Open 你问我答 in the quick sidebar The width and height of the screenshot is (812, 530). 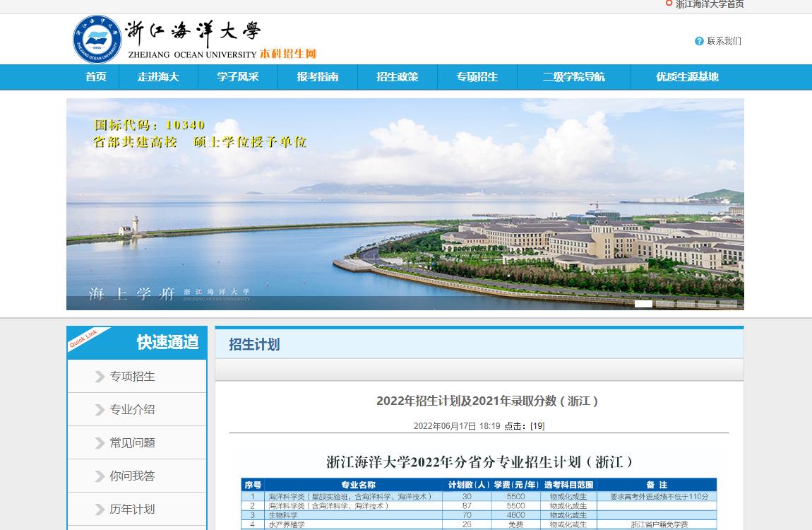point(133,476)
